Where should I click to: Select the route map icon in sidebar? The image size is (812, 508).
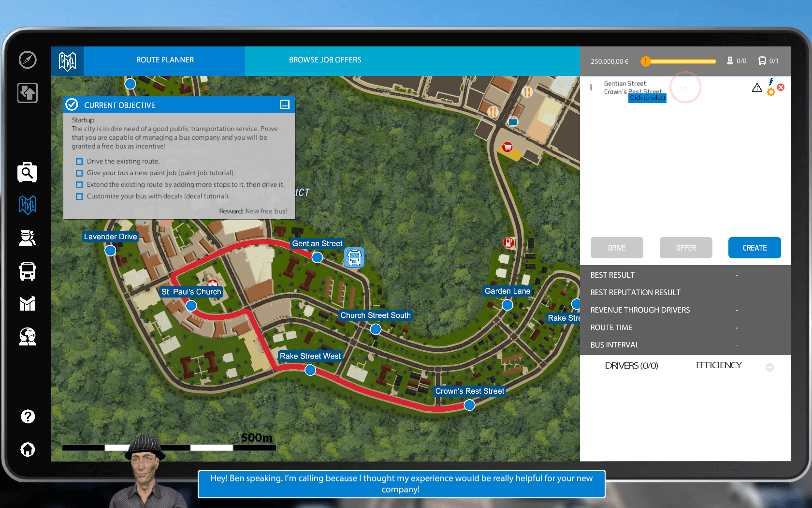(28, 205)
